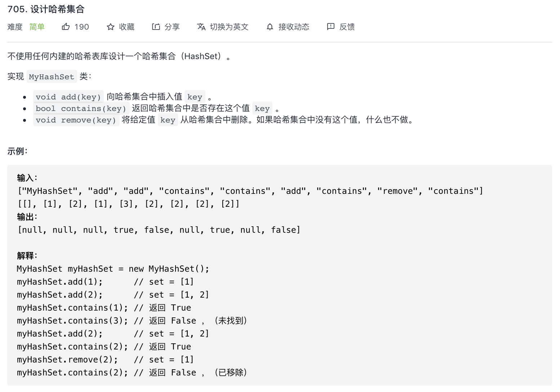Screen dimensions: 560x392
Task: Click the MyHashSet inline code
Action: coord(52,77)
